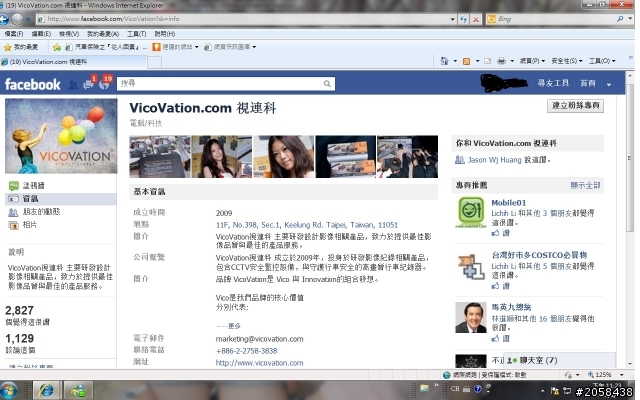Open the 聊天室 (7) chat bar
Screen dimensions: 640x400
tap(559, 360)
